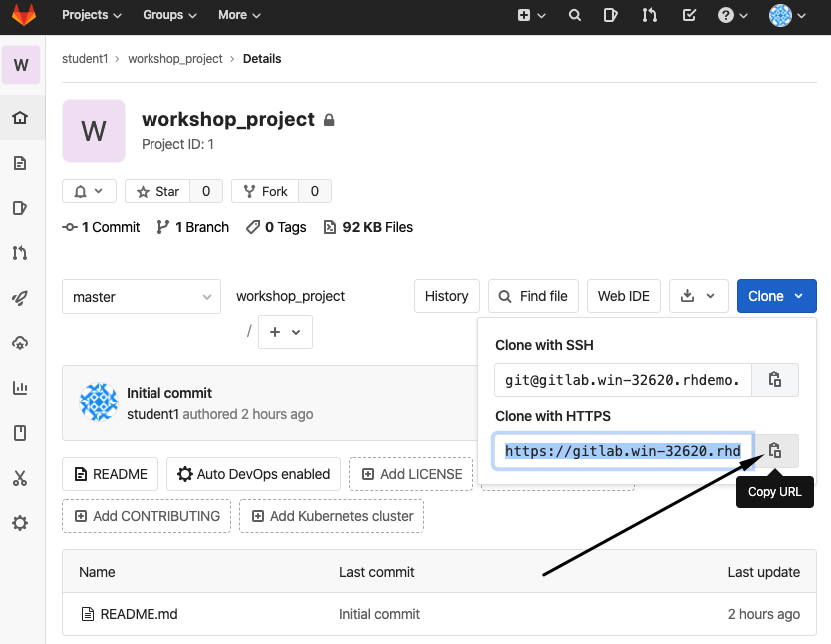Open the Groups menu in top bar

(x=170, y=15)
